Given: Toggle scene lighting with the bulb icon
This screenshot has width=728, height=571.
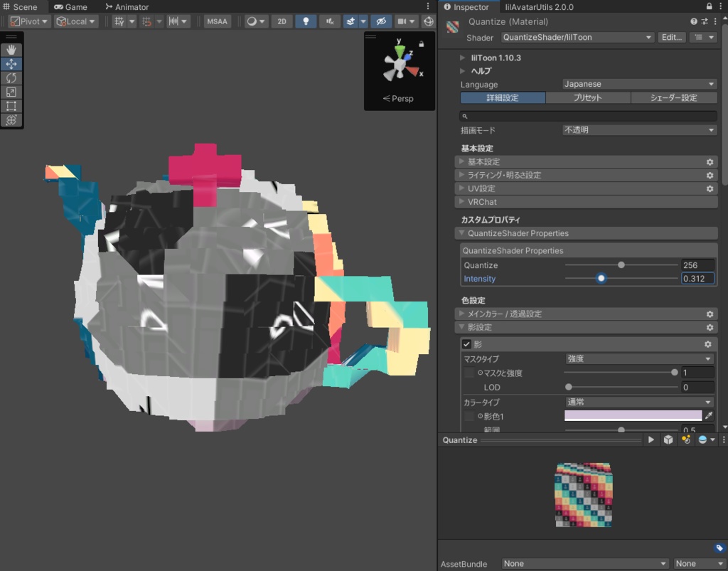Looking at the screenshot, I should (x=306, y=21).
